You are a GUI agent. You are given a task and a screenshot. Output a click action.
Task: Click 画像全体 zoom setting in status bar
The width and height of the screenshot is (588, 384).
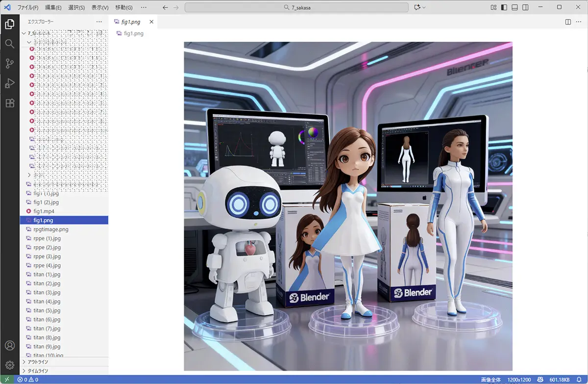tap(491, 380)
